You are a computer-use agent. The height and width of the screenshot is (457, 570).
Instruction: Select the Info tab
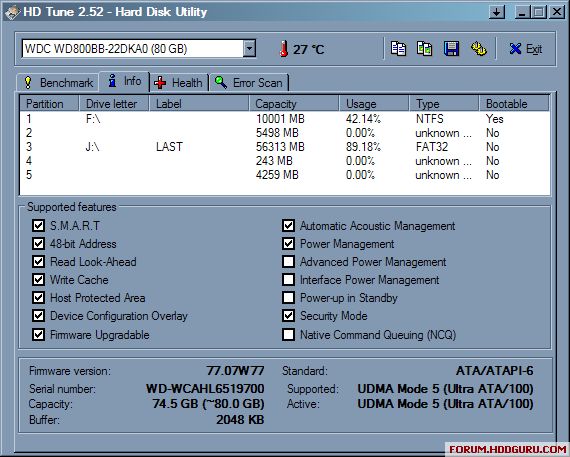pyautogui.click(x=125, y=81)
